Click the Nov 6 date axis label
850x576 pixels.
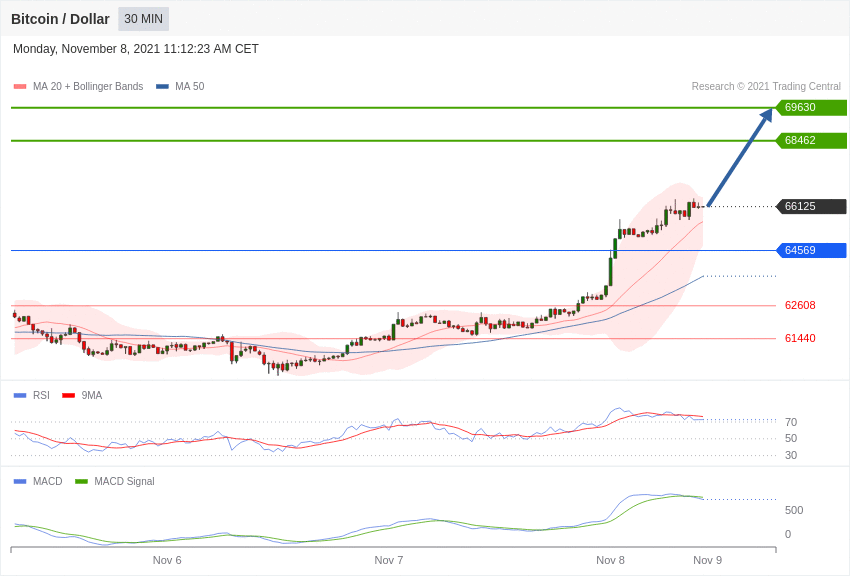click(167, 560)
